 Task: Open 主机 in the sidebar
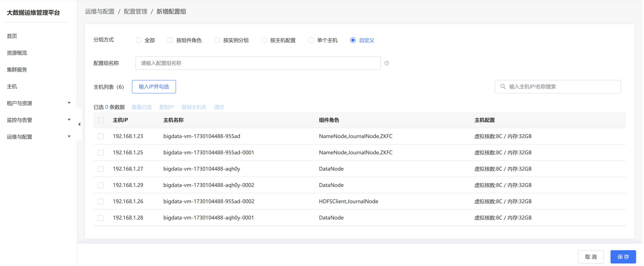[x=12, y=86]
